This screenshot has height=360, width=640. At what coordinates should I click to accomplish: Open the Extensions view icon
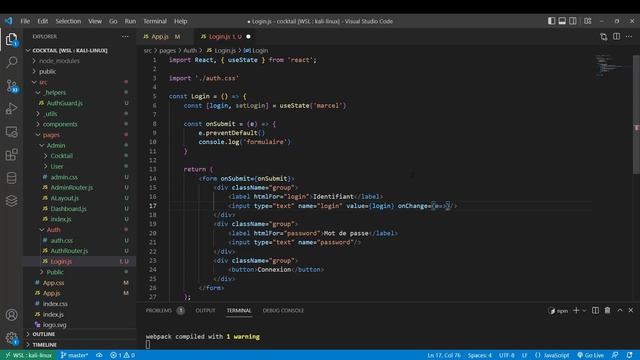coord(11,155)
